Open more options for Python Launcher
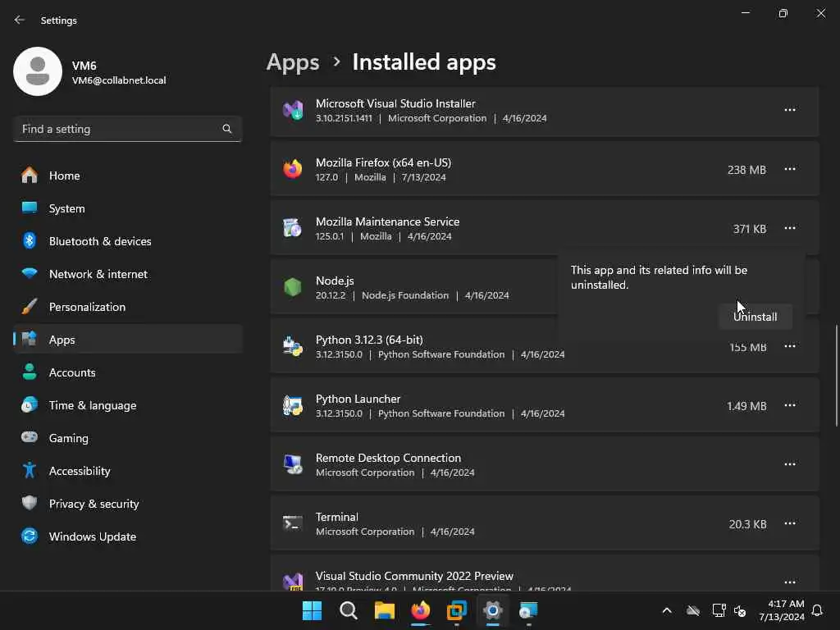Viewport: 840px width, 630px height. click(x=790, y=405)
